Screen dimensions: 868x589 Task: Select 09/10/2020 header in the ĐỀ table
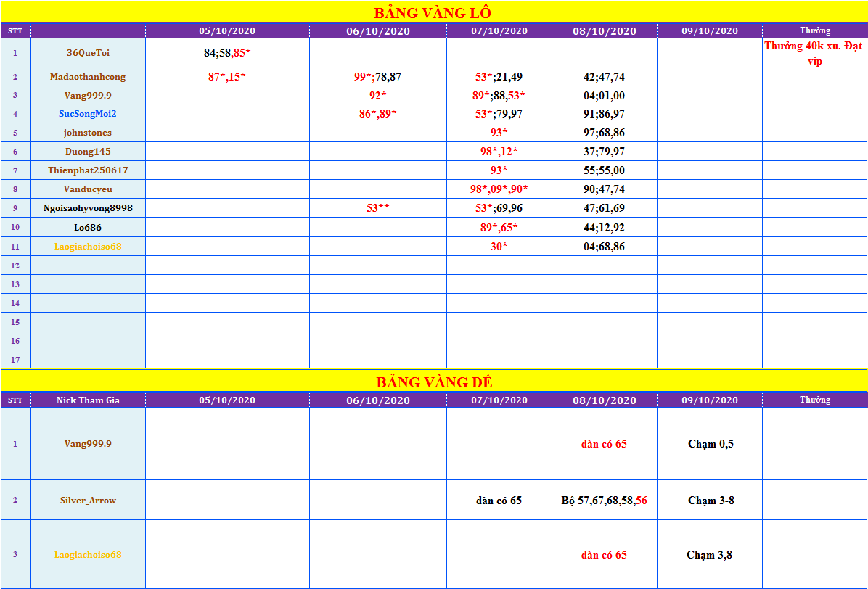click(710, 400)
